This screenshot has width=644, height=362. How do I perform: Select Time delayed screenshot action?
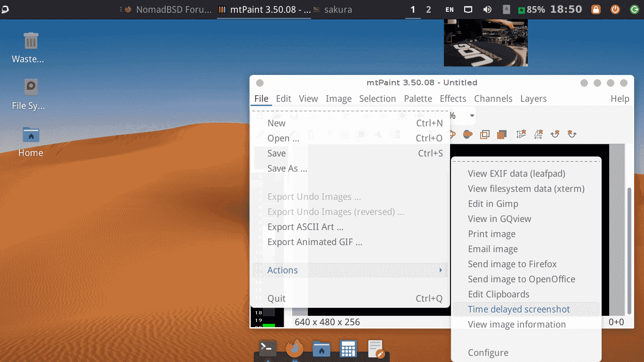526,309
